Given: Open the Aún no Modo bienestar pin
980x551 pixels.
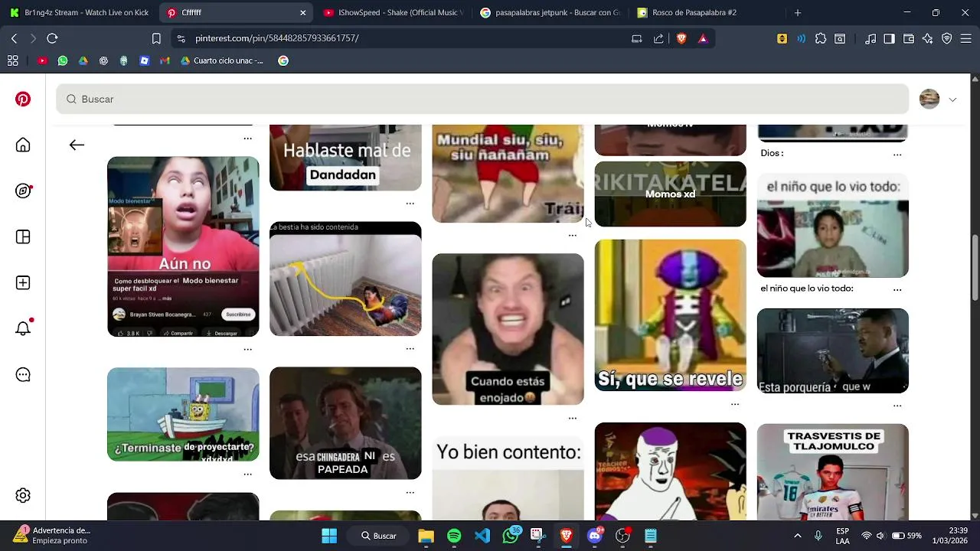Looking at the screenshot, I should coord(183,246).
